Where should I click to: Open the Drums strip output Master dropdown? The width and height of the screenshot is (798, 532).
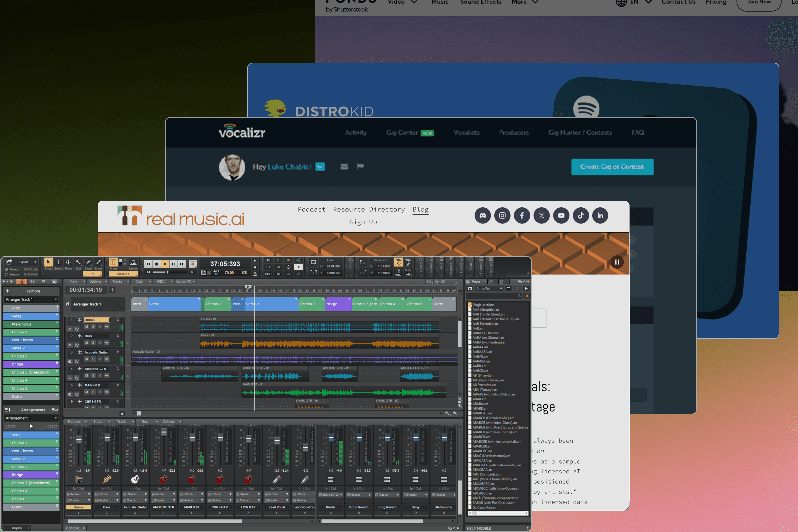[79, 500]
